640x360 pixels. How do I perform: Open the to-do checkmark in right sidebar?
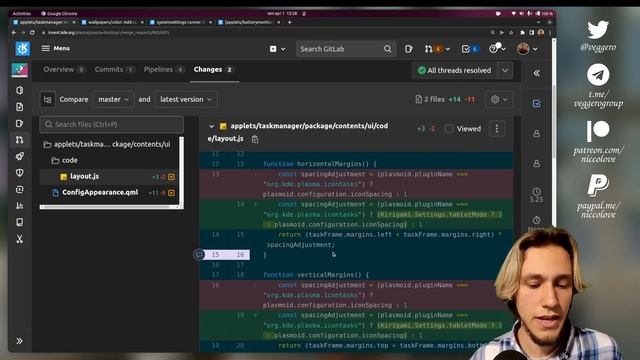pos(537,104)
